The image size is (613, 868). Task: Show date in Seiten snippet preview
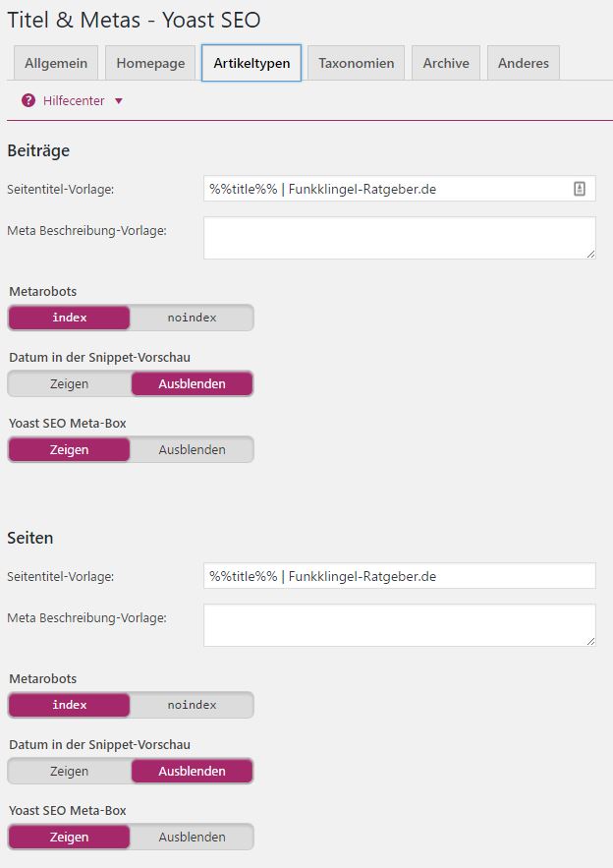[x=69, y=771]
